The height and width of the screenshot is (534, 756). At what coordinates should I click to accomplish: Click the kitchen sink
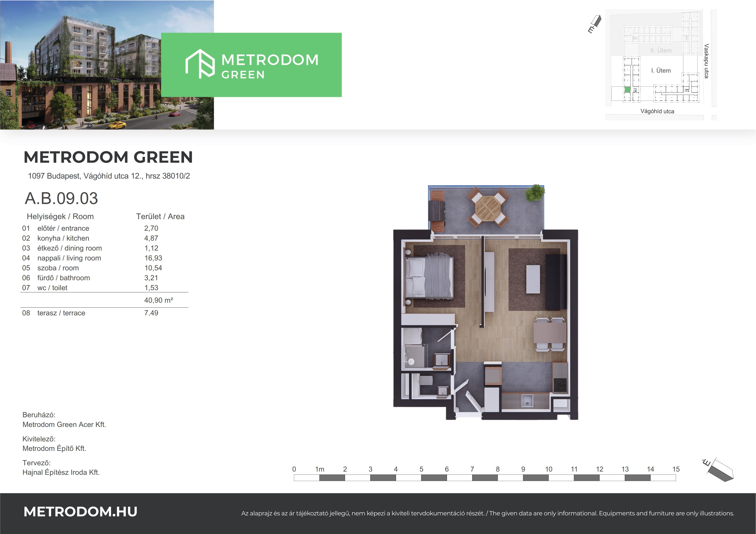tap(527, 401)
